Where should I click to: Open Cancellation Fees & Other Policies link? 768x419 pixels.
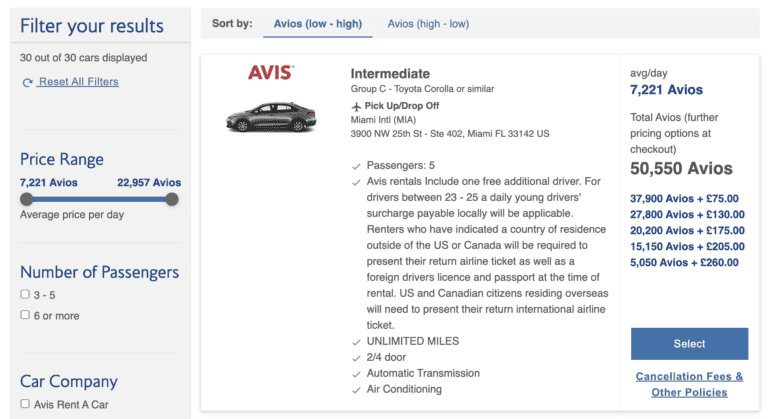[689, 384]
